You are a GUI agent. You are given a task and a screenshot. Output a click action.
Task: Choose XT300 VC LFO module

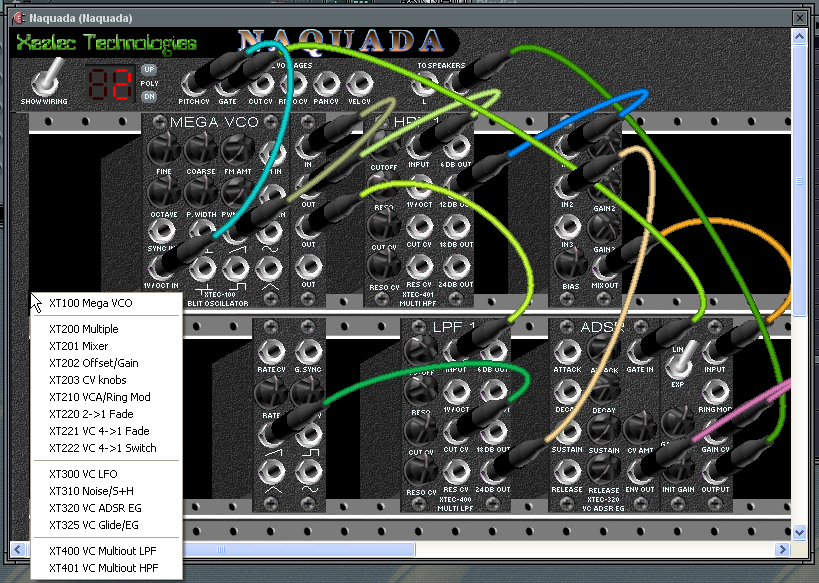pos(83,474)
